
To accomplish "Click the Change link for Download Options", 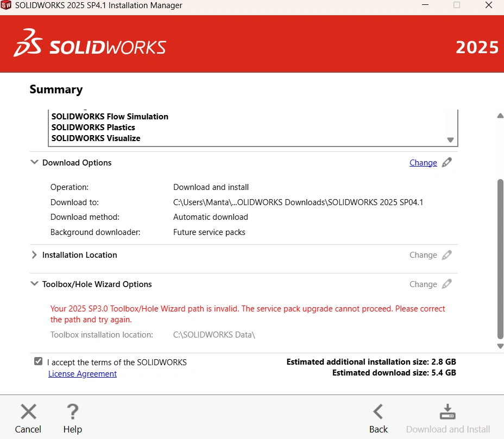I will pos(423,163).
